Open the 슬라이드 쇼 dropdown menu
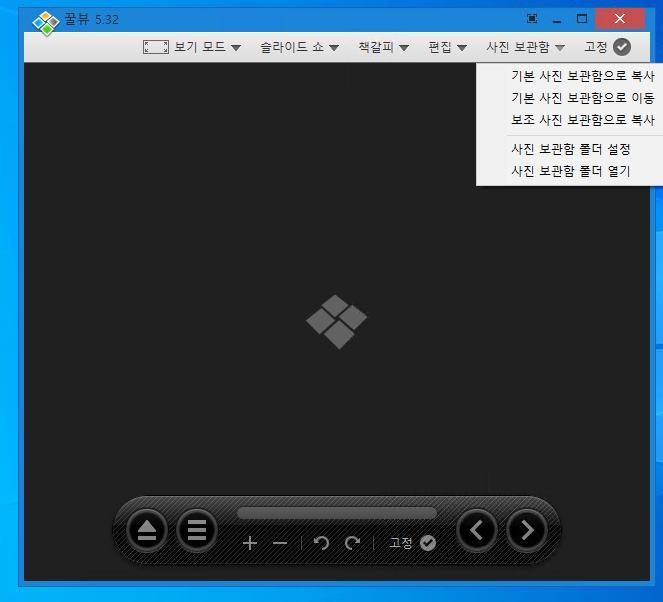 click(x=299, y=47)
